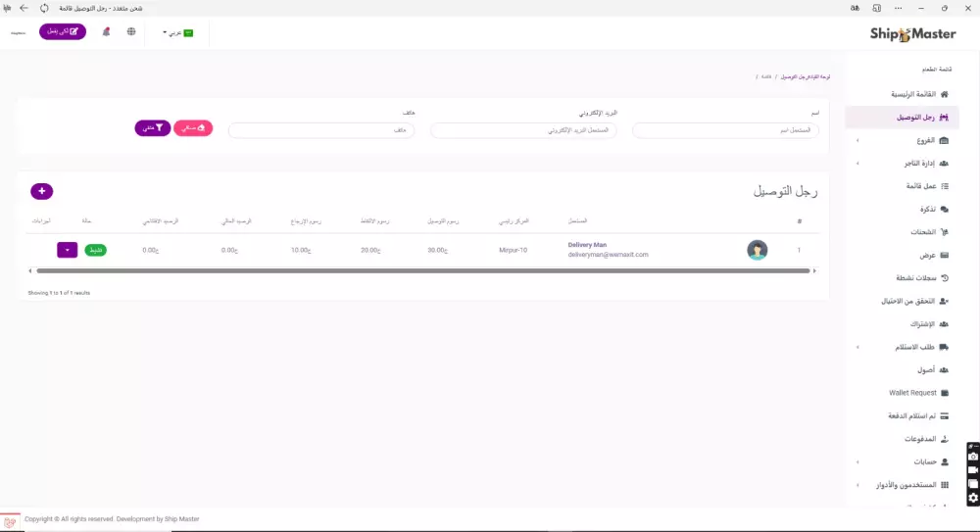Reload the page with the refresh icon
The image size is (980, 532).
44,8
